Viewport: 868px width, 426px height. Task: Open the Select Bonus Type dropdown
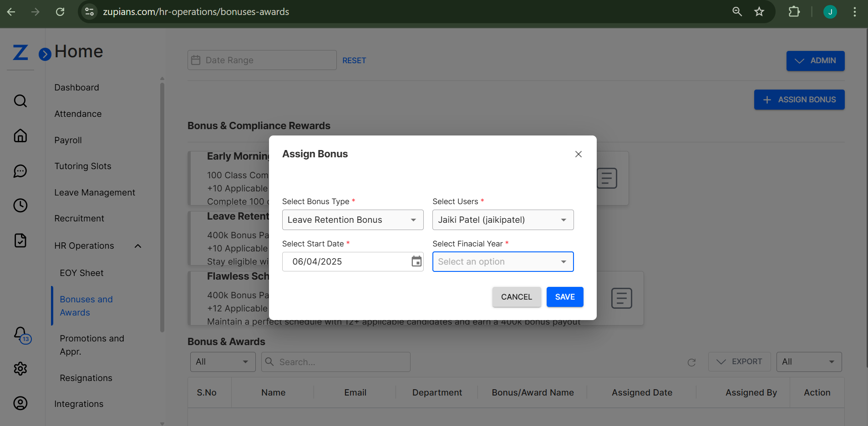352,220
